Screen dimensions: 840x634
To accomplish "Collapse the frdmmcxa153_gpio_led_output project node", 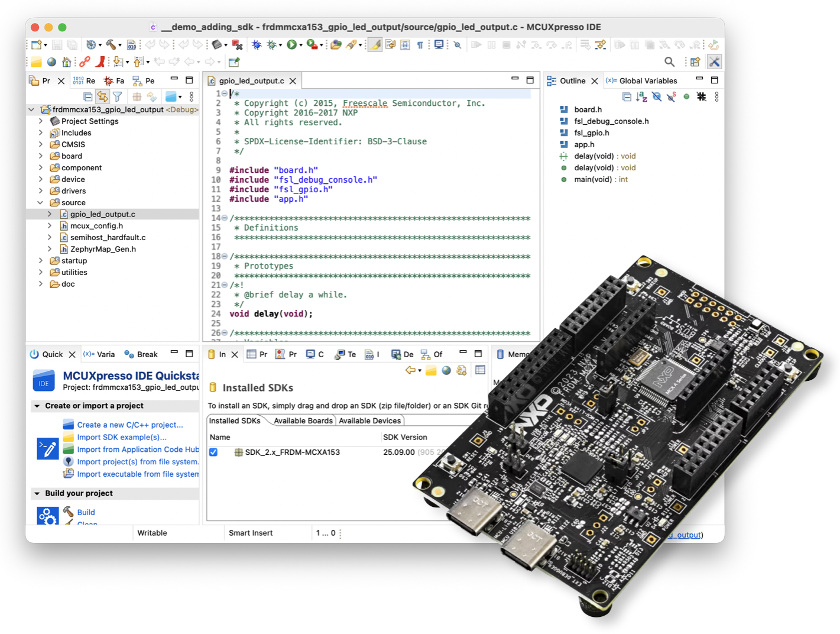I will click(31, 109).
